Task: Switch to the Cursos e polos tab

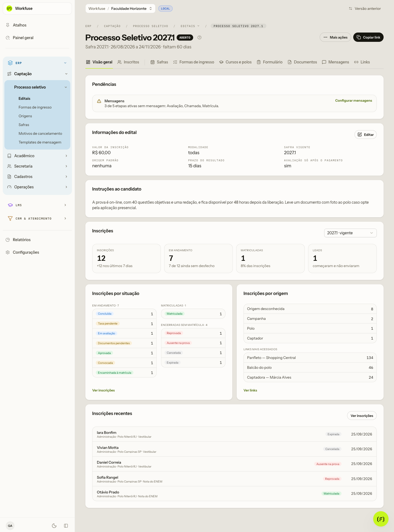Action: [235, 62]
